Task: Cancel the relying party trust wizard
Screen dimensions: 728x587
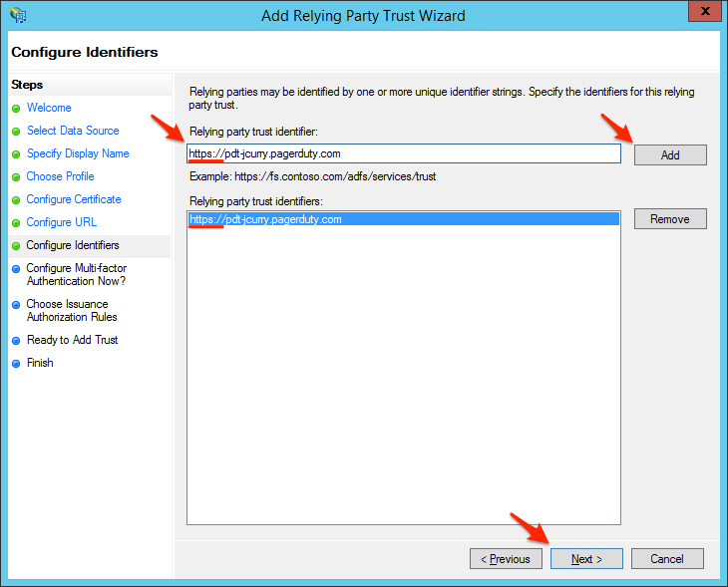Action: [x=667, y=559]
